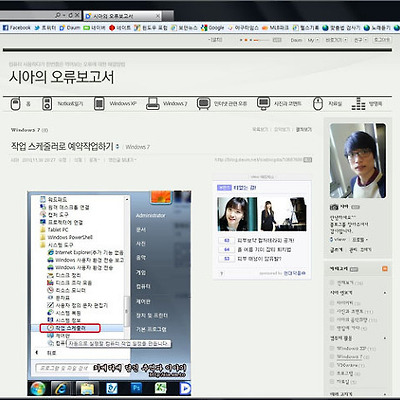Click the blog.daum.net post URL link
400x400 pixels.
click(258, 160)
